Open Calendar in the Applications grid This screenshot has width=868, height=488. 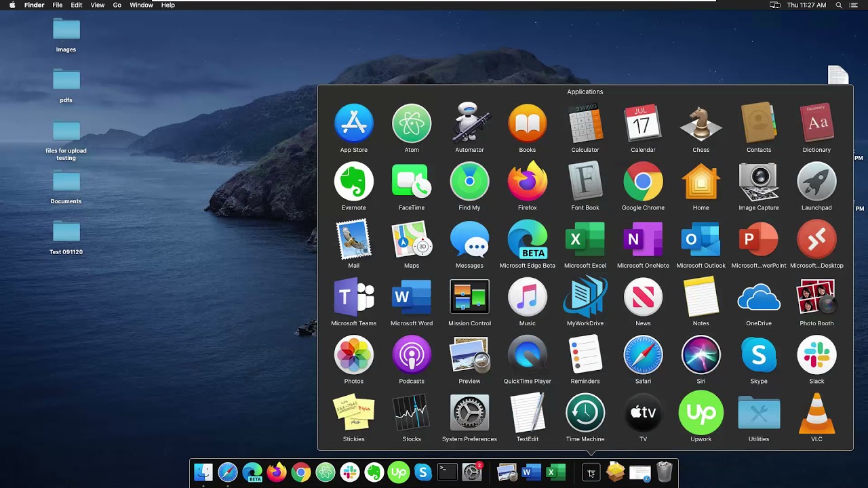(643, 123)
